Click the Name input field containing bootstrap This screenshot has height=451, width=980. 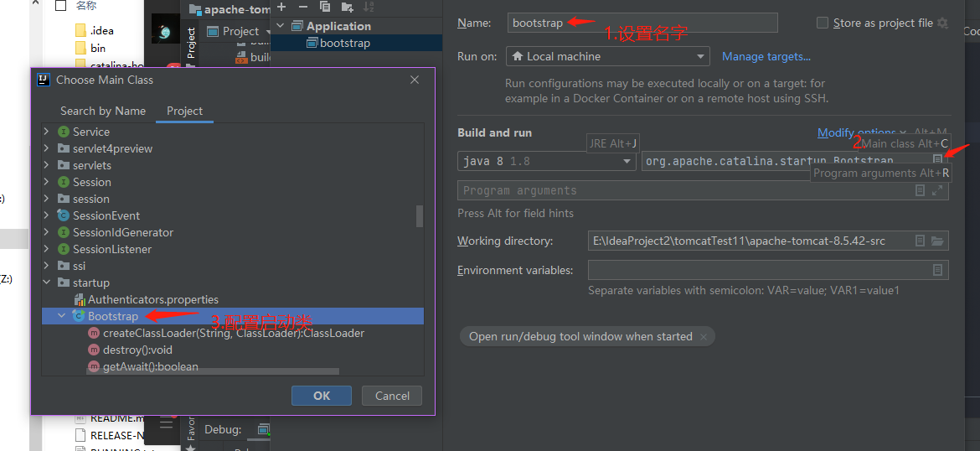642,23
